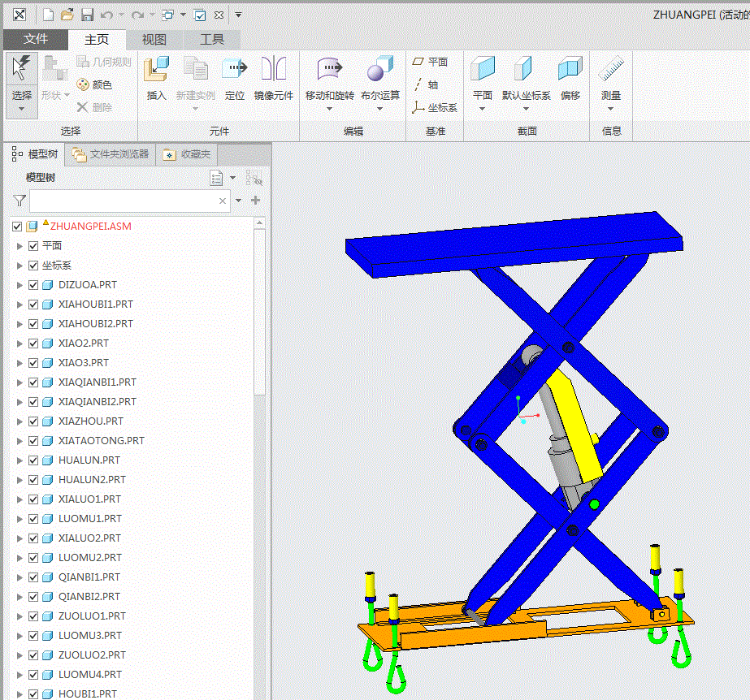
Task: Toggle visibility checkbox for DIZUOA.PRT
Action: coord(33,285)
